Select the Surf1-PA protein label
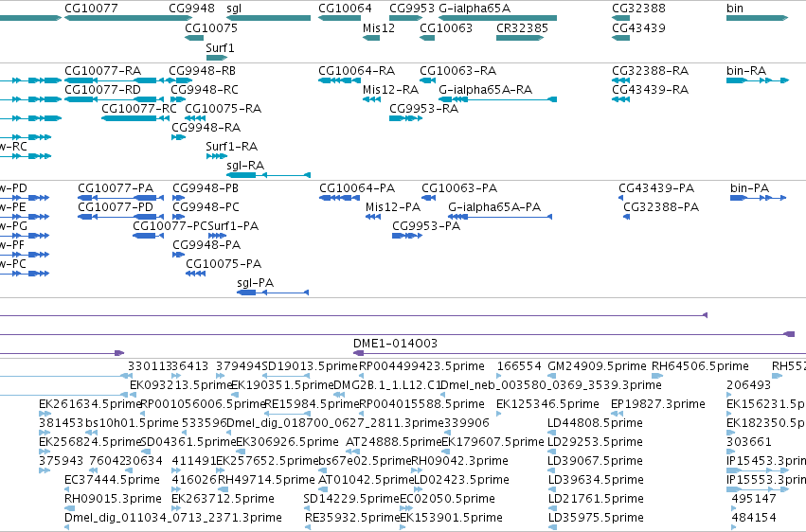Screen dimensions: 806x532 [x=233, y=226]
